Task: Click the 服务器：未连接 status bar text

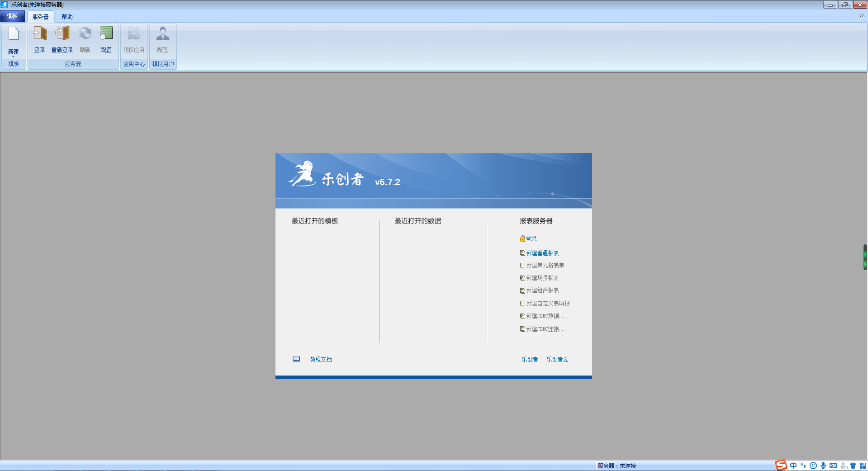Action: pyautogui.click(x=617, y=466)
